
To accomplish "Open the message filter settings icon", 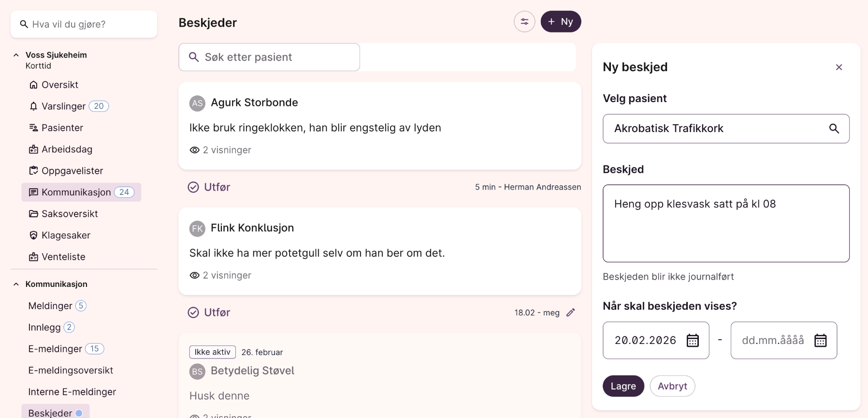I will [524, 22].
